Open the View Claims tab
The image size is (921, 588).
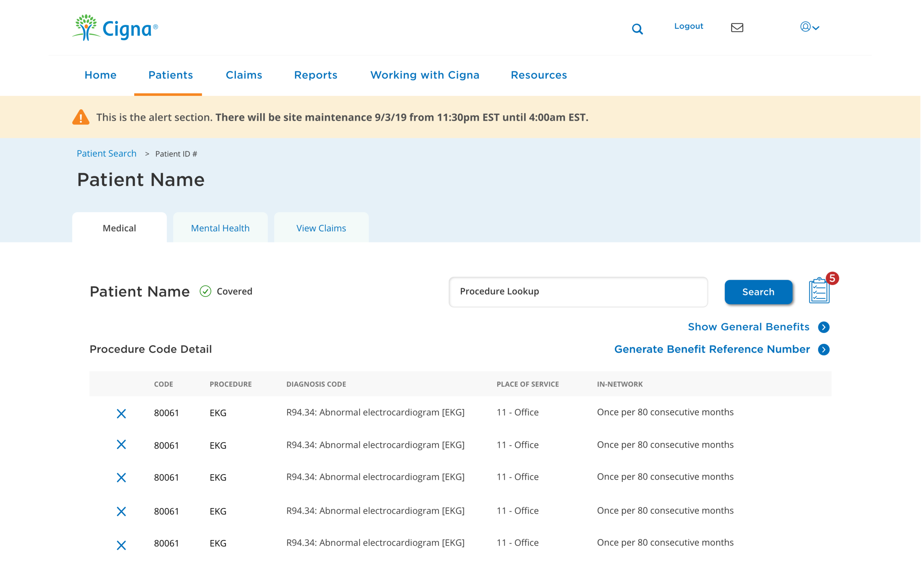pyautogui.click(x=321, y=228)
